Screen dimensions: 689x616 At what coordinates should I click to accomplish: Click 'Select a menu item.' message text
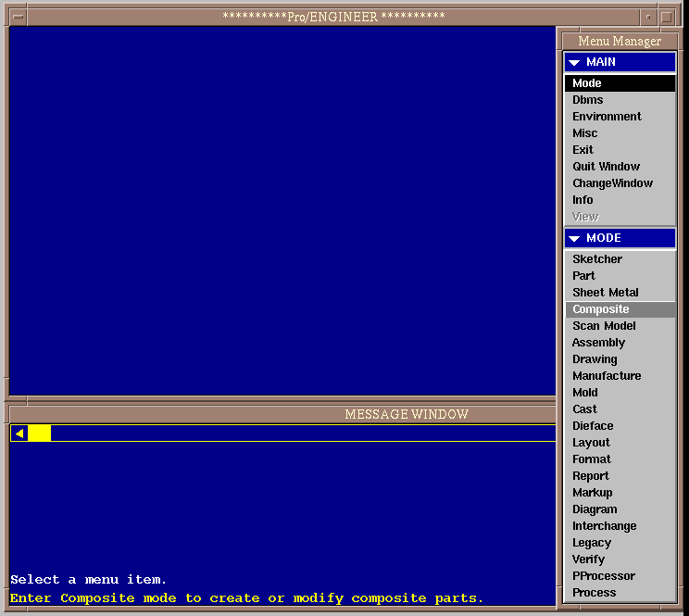(88, 580)
